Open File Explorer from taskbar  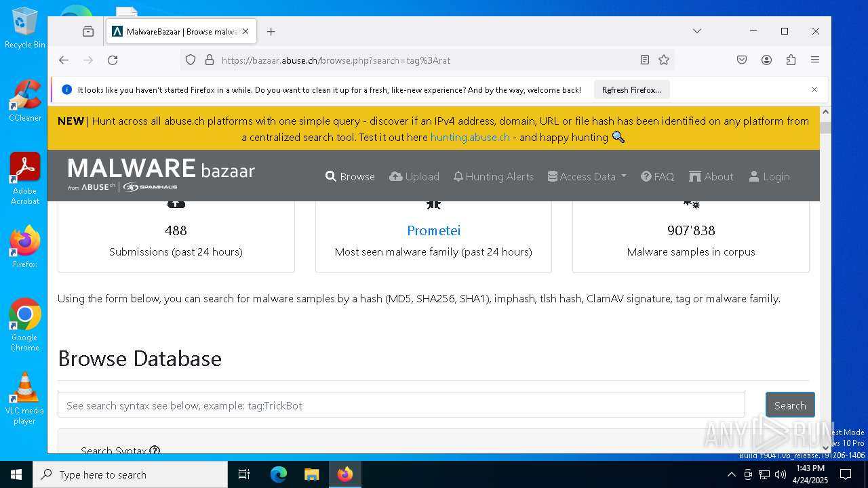click(x=311, y=474)
